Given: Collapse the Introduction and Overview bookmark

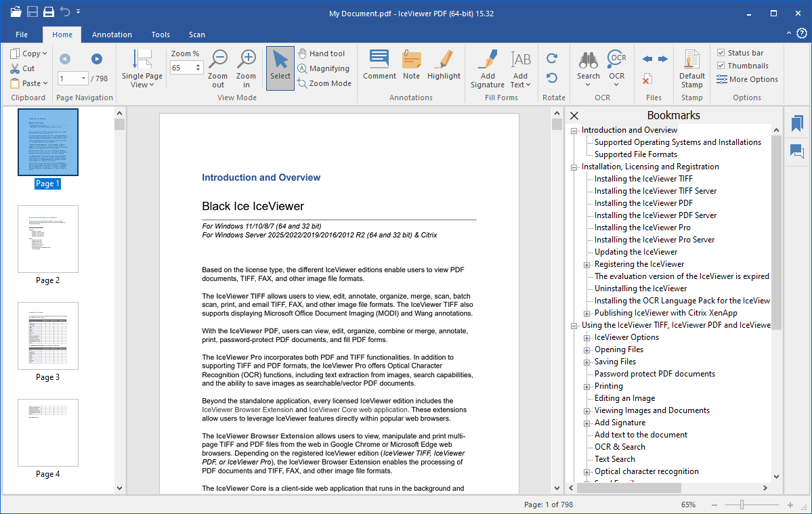Looking at the screenshot, I should (574, 131).
